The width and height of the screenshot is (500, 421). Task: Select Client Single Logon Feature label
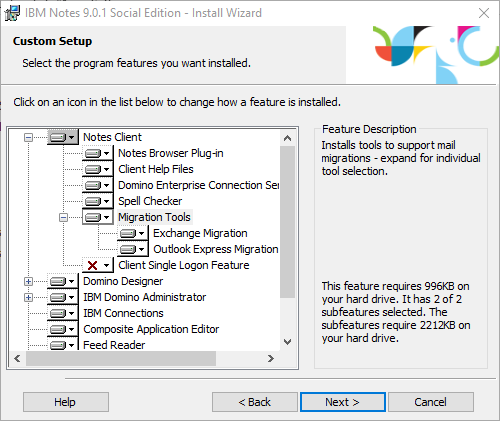184,265
